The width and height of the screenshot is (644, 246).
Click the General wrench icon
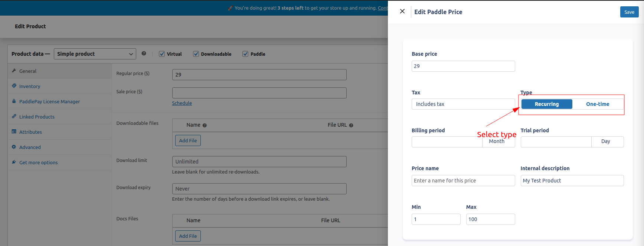tap(14, 71)
